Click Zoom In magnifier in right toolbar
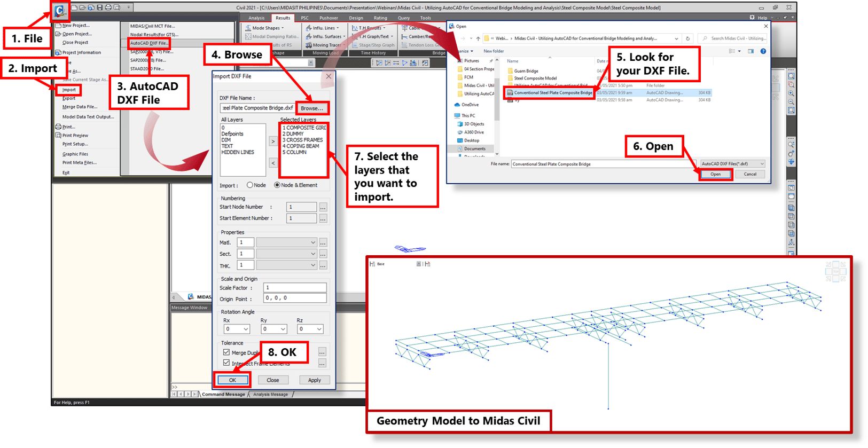Viewport: 868px width, 448px height. pos(791,93)
